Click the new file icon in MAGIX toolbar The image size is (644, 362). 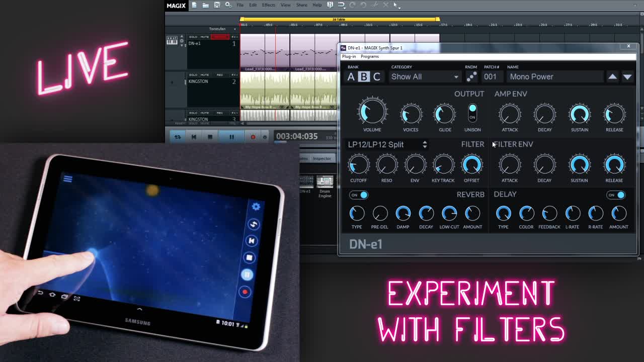(x=194, y=5)
